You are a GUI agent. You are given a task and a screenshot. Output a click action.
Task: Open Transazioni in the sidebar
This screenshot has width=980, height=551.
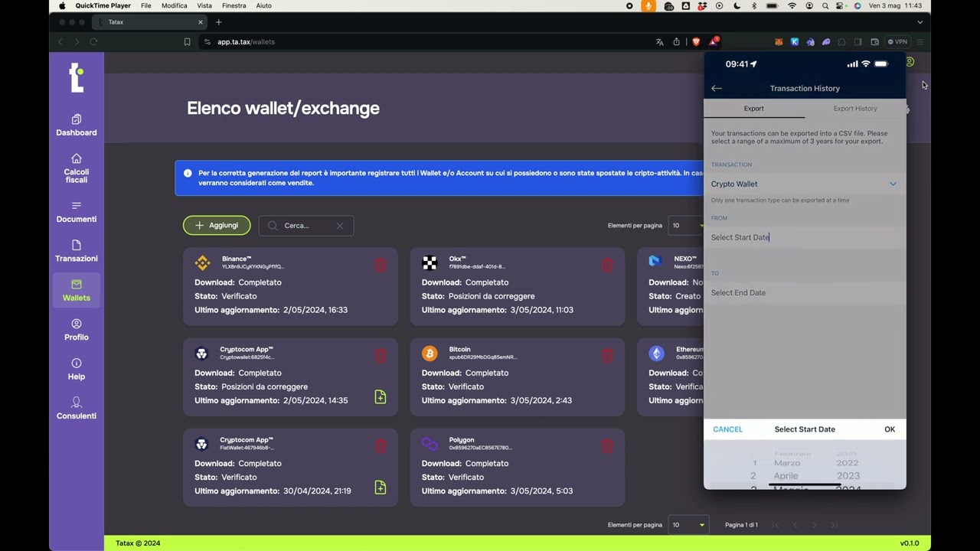coord(76,251)
